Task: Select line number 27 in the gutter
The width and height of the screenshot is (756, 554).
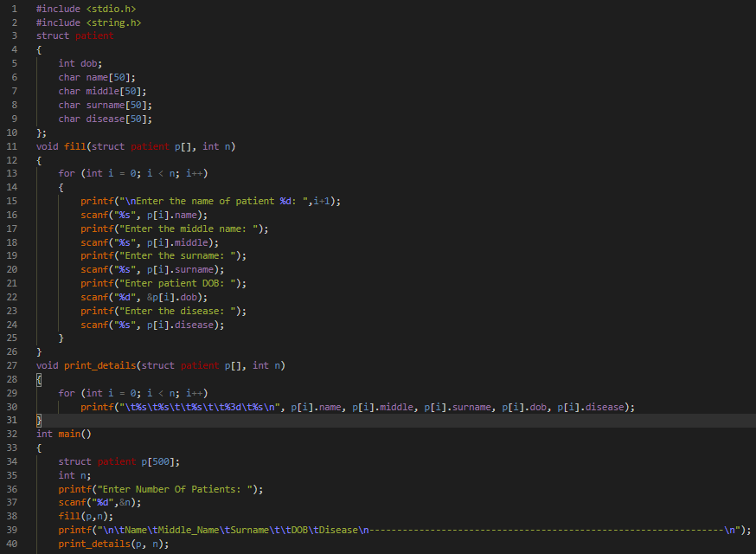Action: [x=11, y=365]
